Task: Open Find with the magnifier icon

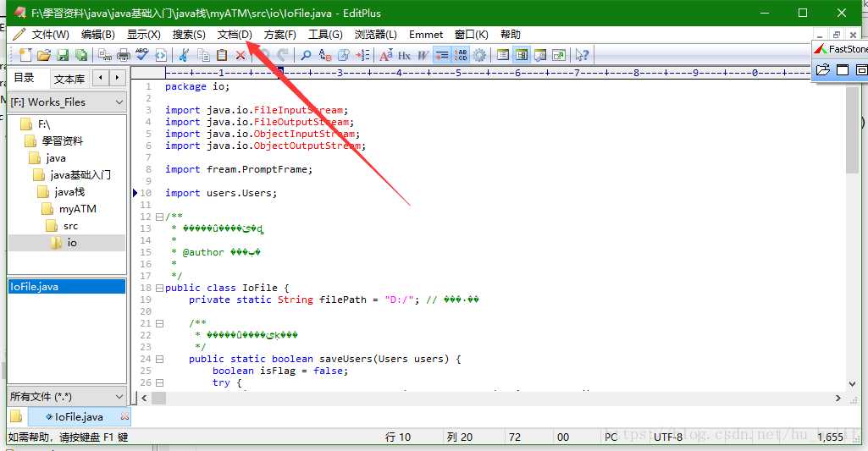Action: (x=306, y=55)
